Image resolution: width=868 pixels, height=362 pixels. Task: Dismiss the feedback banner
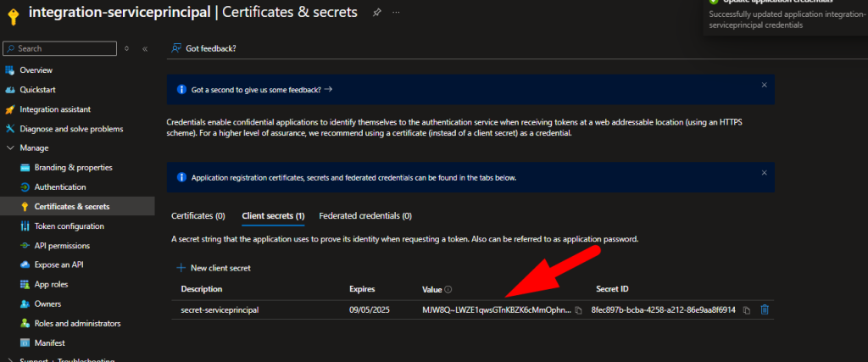pos(764,85)
